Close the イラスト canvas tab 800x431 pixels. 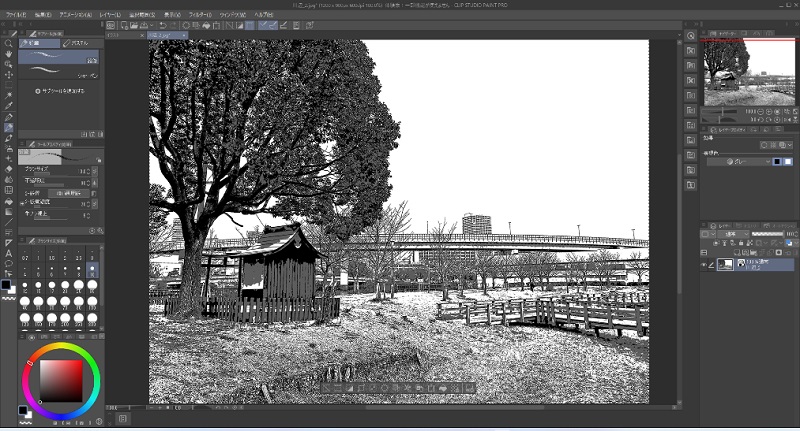(x=142, y=35)
